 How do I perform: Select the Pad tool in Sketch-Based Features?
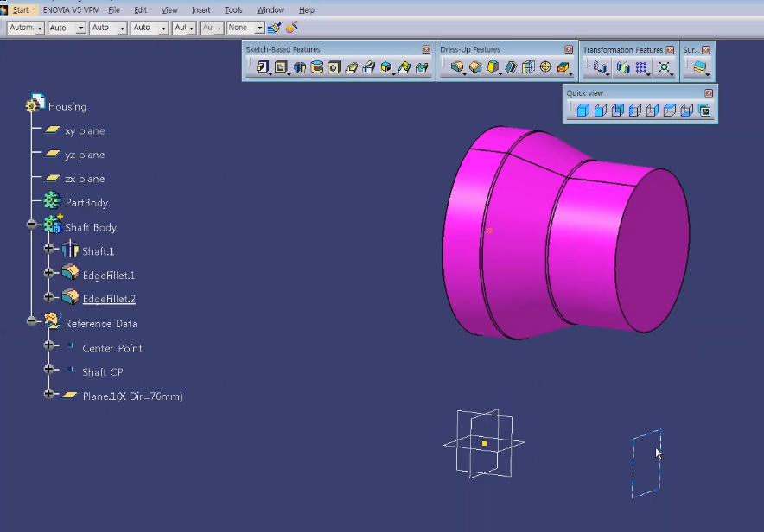coord(262,67)
